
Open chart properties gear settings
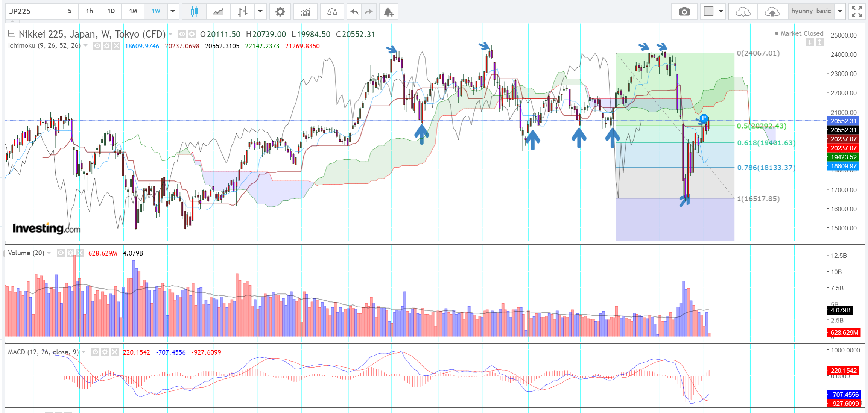280,12
